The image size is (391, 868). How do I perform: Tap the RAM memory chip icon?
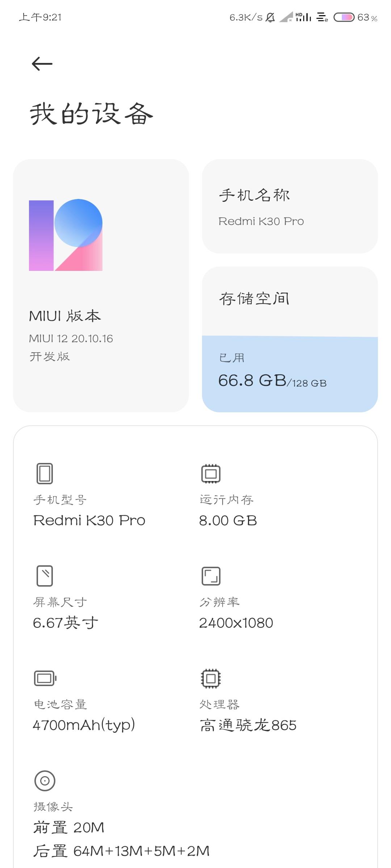point(211,473)
